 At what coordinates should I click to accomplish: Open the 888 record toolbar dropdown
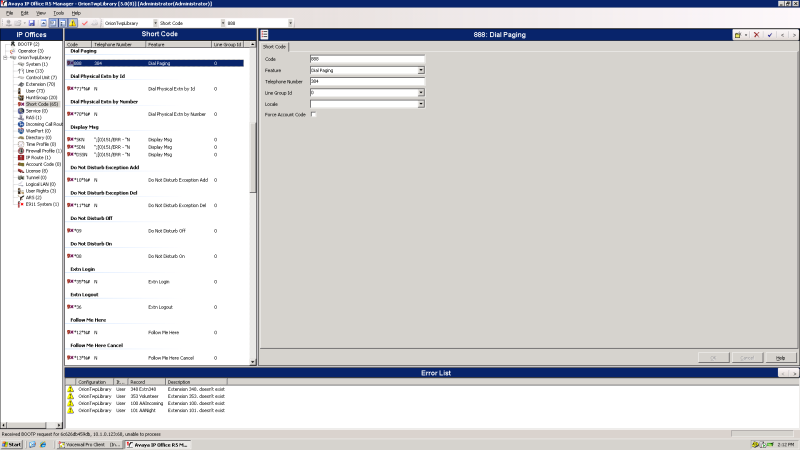coord(290,23)
